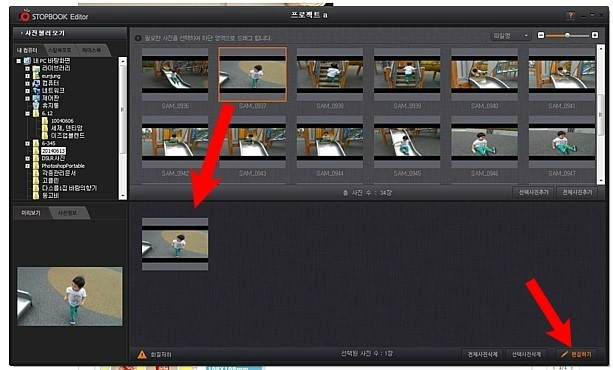
Task: Select the SAM_0941 thumbnail
Action: pyautogui.click(x=562, y=74)
